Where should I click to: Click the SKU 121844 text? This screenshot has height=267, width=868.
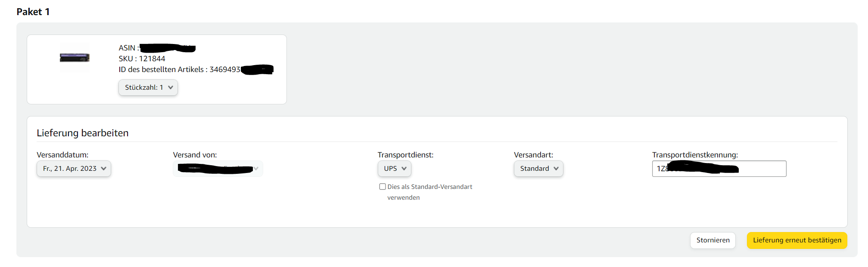142,59
